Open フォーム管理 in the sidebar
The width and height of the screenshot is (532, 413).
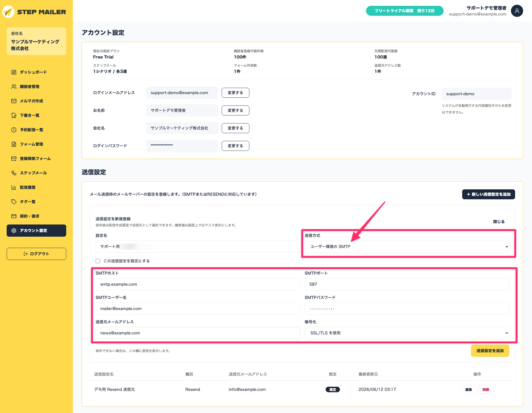coord(36,144)
